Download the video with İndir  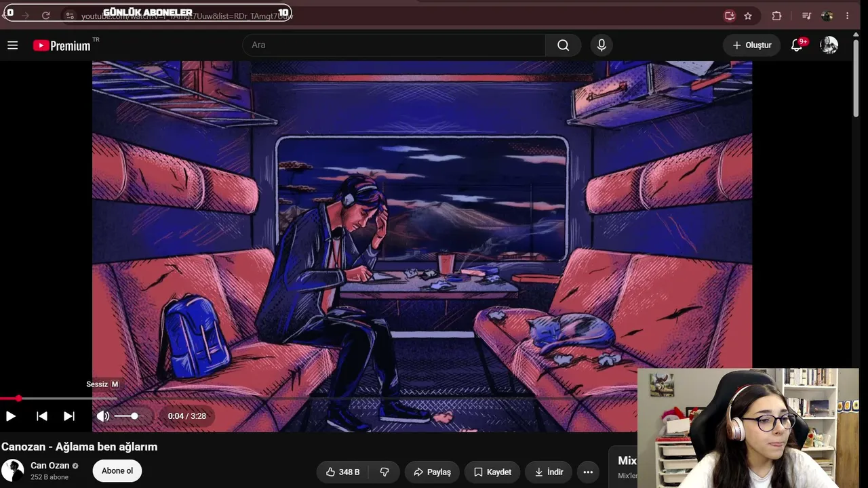549,472
